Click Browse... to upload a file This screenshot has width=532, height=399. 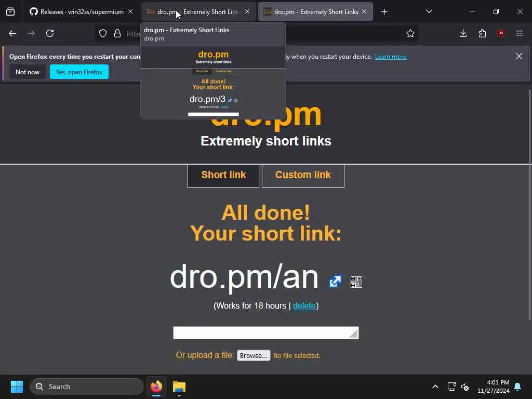(254, 355)
